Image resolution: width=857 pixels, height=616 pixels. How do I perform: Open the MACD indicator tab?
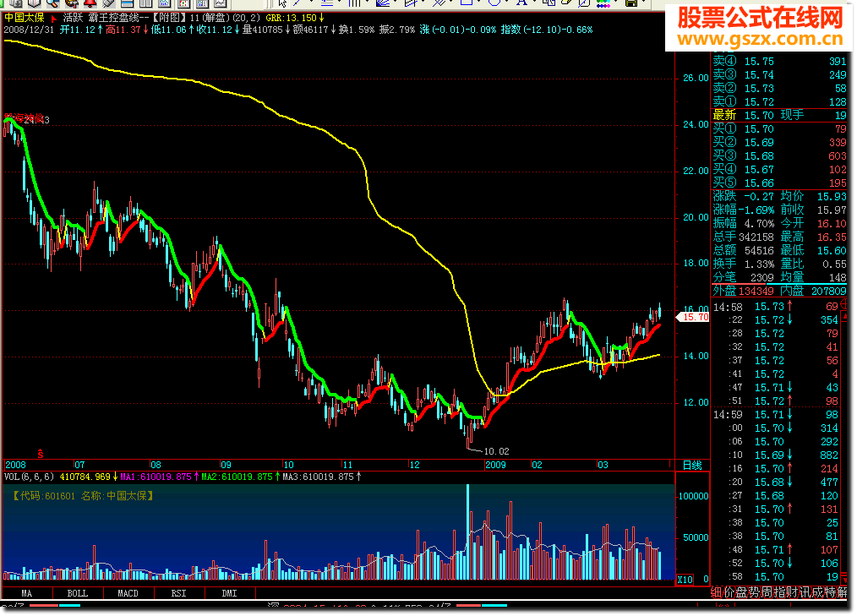[x=128, y=593]
